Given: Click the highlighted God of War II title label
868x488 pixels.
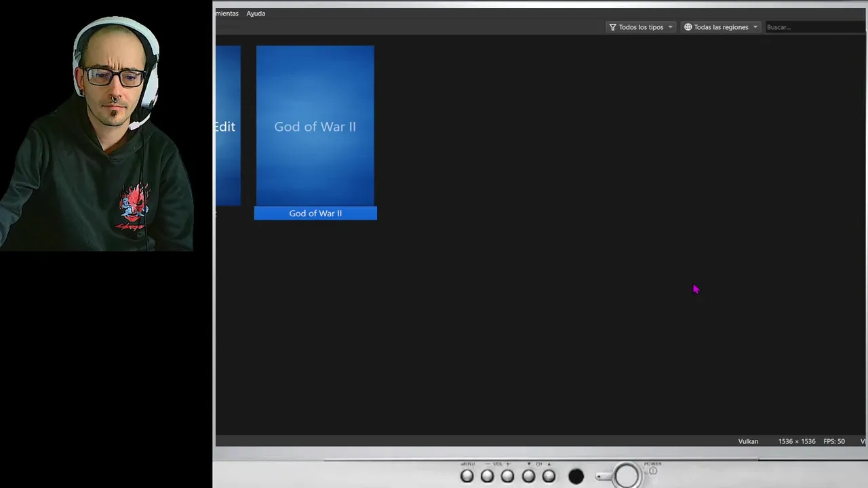Looking at the screenshot, I should (315, 213).
